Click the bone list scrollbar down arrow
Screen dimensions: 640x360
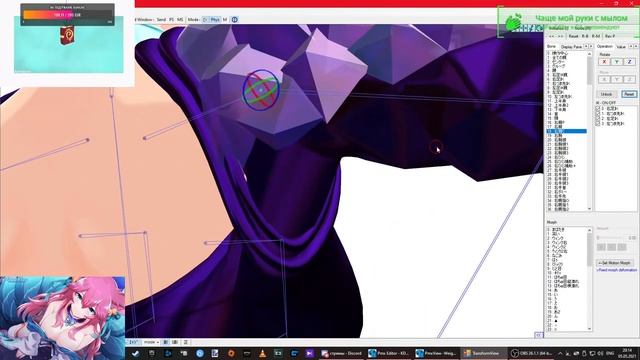(x=589, y=209)
